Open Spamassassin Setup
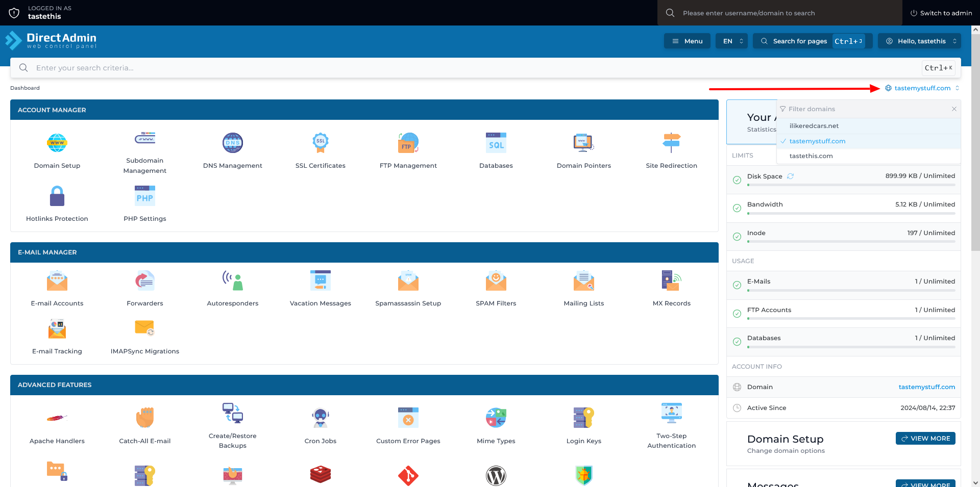The height and width of the screenshot is (487, 980). (x=408, y=281)
